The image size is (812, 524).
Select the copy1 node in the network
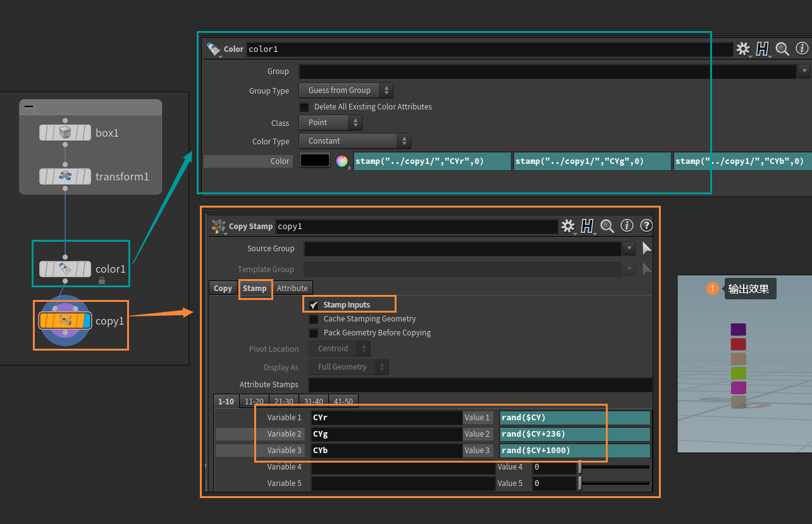(x=65, y=321)
